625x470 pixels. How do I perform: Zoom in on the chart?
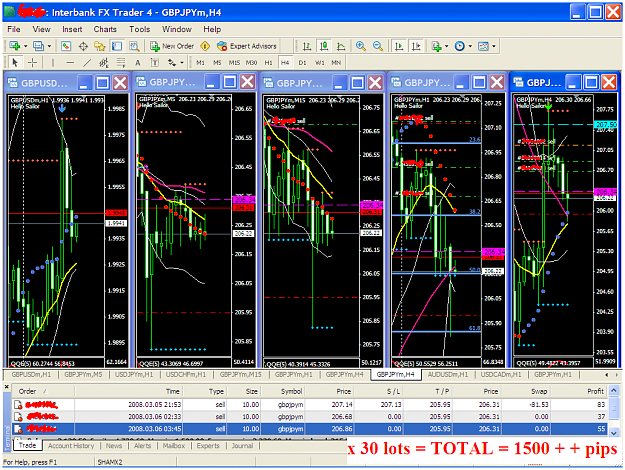pos(361,46)
